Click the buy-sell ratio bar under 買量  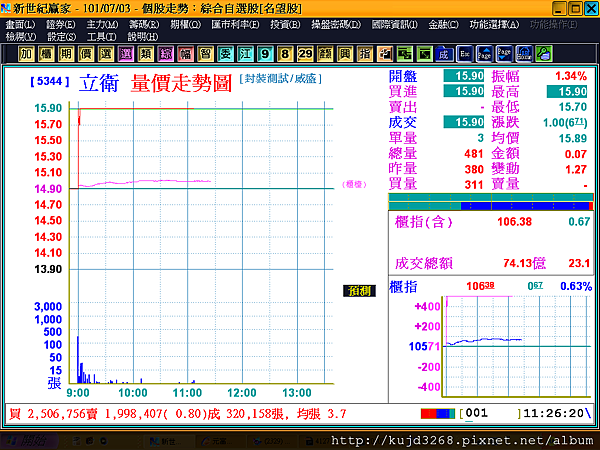click(491, 202)
